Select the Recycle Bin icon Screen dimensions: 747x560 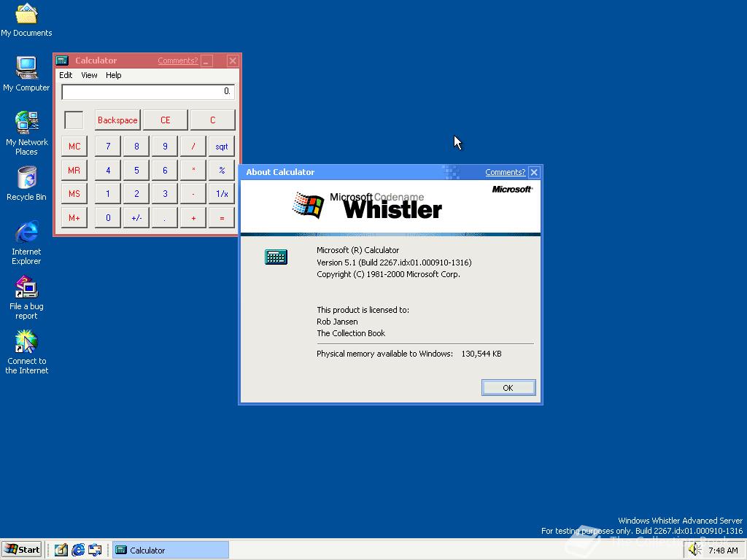tap(27, 183)
